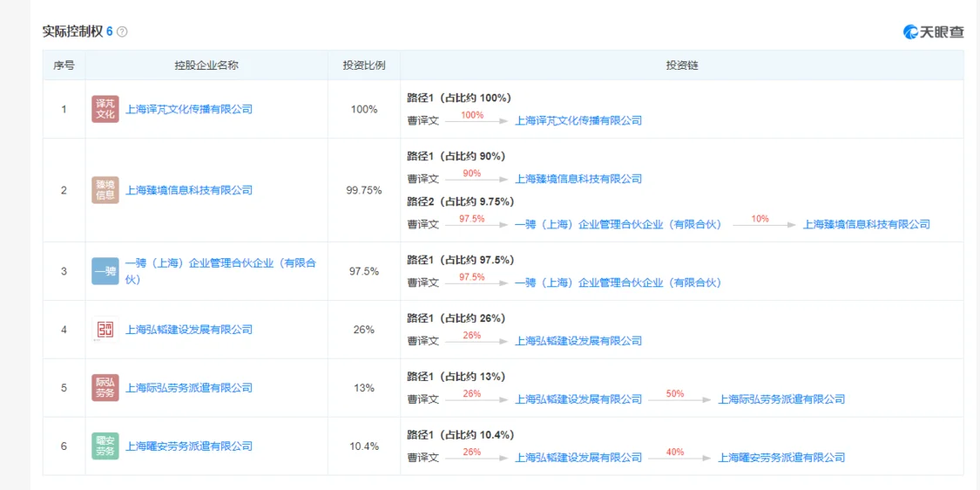Open 上海际弘劳务派遣有限公司 in the name column
Image resolution: width=980 pixels, height=490 pixels.
tap(189, 388)
